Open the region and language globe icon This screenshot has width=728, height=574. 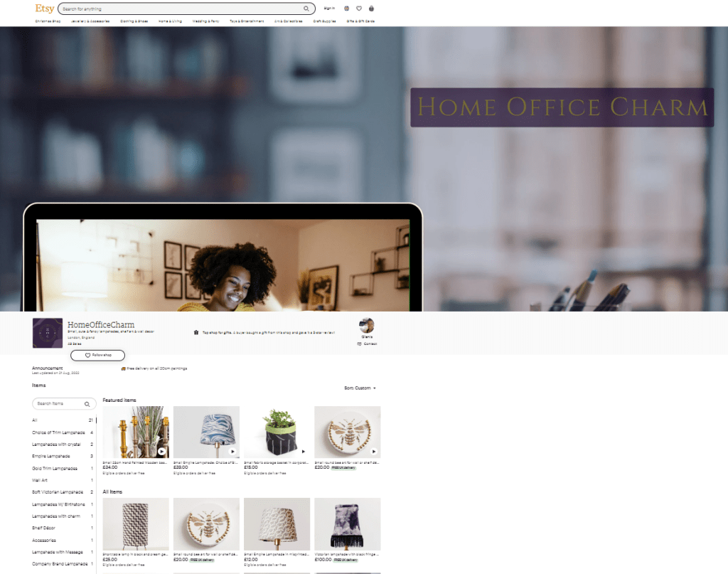pyautogui.click(x=346, y=9)
